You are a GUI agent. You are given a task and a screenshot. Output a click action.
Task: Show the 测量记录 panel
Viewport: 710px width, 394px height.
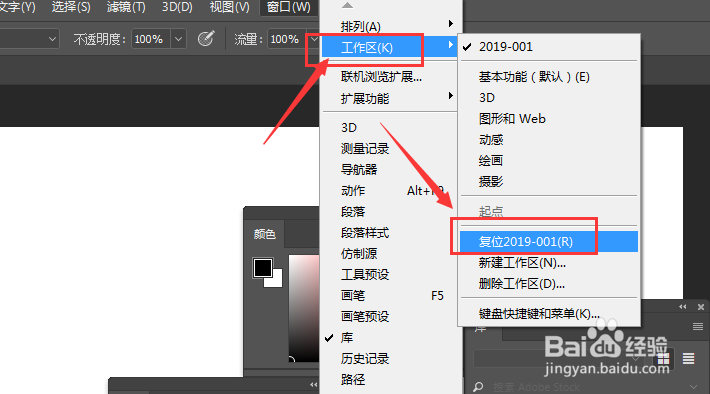pyautogui.click(x=389, y=148)
